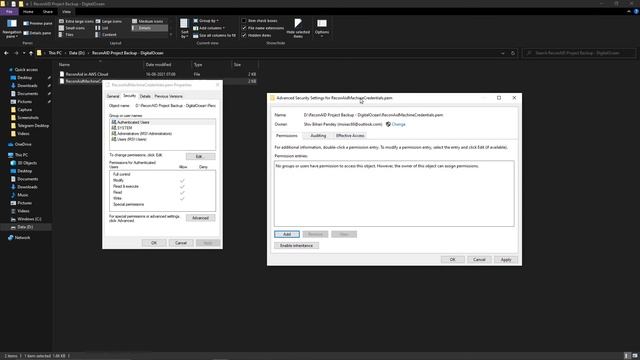The width and height of the screenshot is (640, 360).
Task: Open the Navigation pane ribbon button
Action: point(11,28)
